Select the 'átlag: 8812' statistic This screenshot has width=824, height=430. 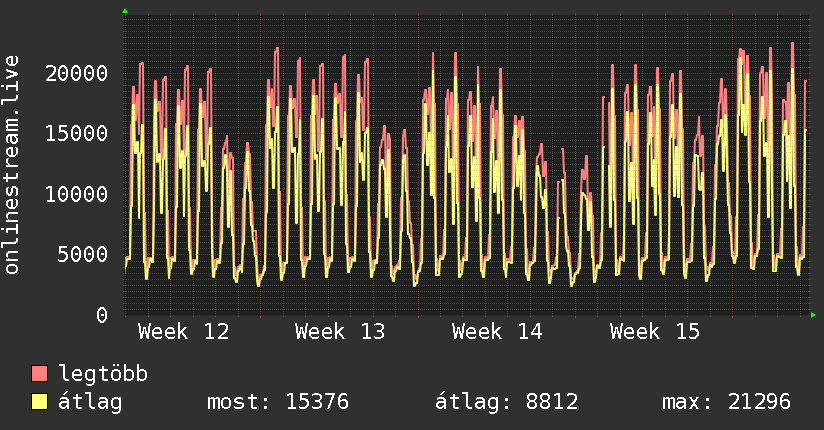pos(507,402)
